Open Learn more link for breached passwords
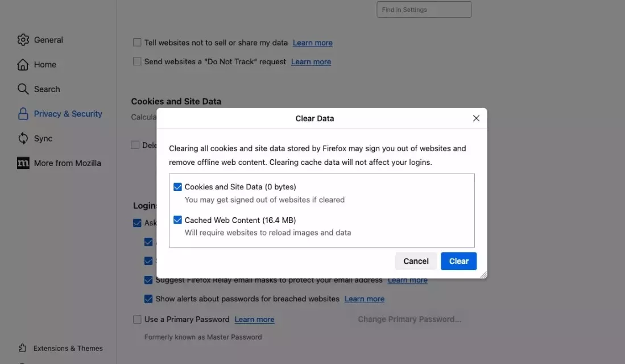The image size is (625, 364). (364, 299)
